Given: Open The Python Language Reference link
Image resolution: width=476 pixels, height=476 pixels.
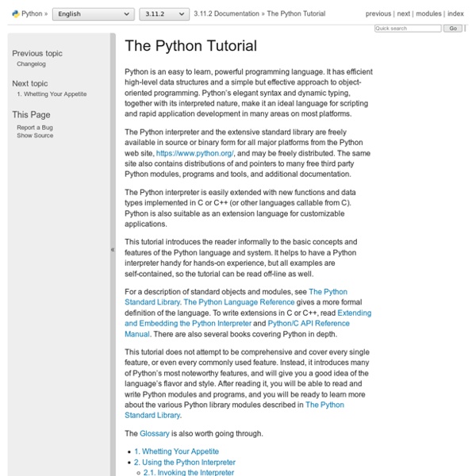Looking at the screenshot, I should (240, 302).
